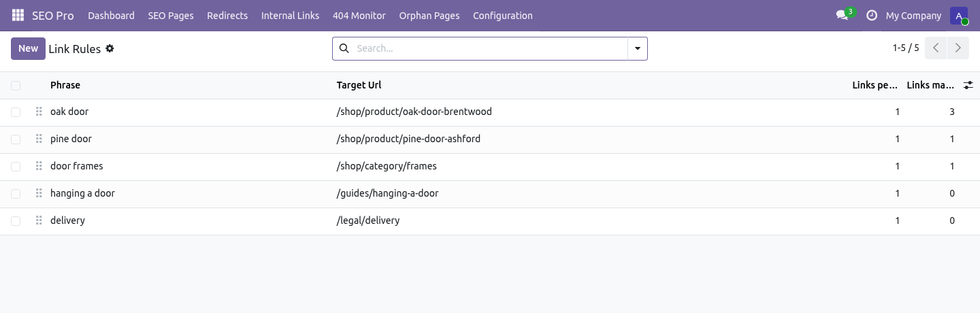Open the user avatar menu
Screen dimensions: 980x313
click(959, 16)
